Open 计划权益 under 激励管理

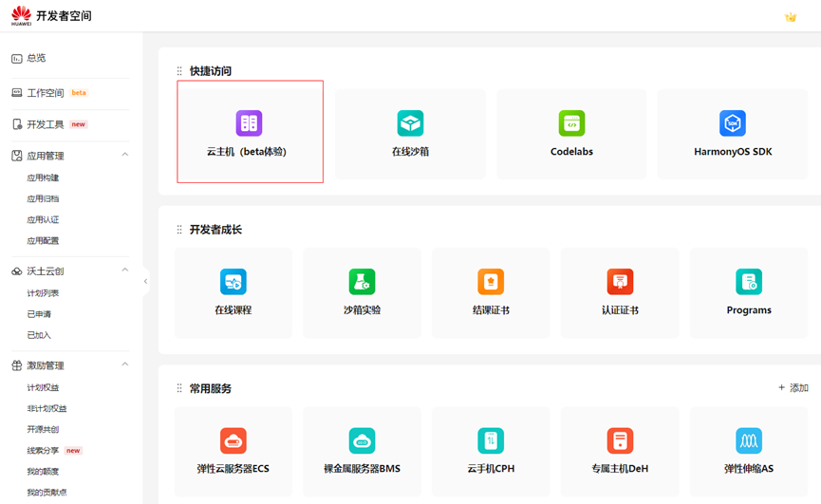pos(43,387)
